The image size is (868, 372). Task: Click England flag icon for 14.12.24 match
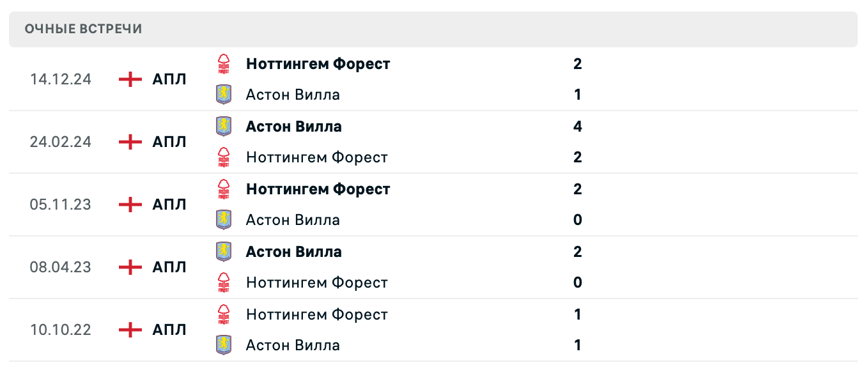point(130,79)
